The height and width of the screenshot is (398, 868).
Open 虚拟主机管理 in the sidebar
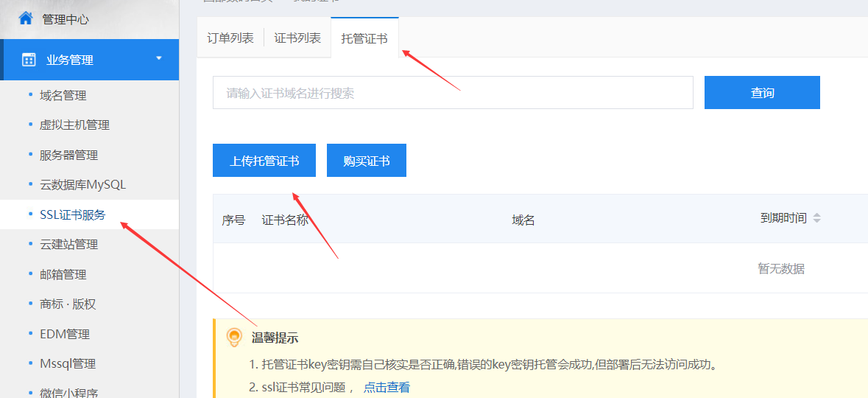tap(74, 125)
